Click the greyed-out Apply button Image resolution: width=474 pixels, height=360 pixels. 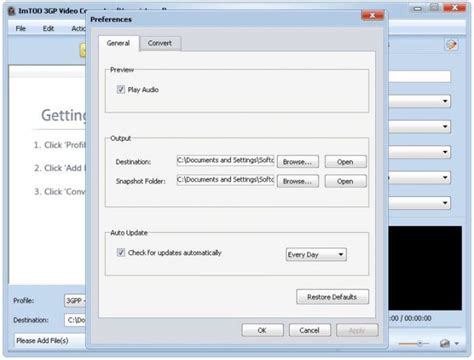tap(357, 330)
